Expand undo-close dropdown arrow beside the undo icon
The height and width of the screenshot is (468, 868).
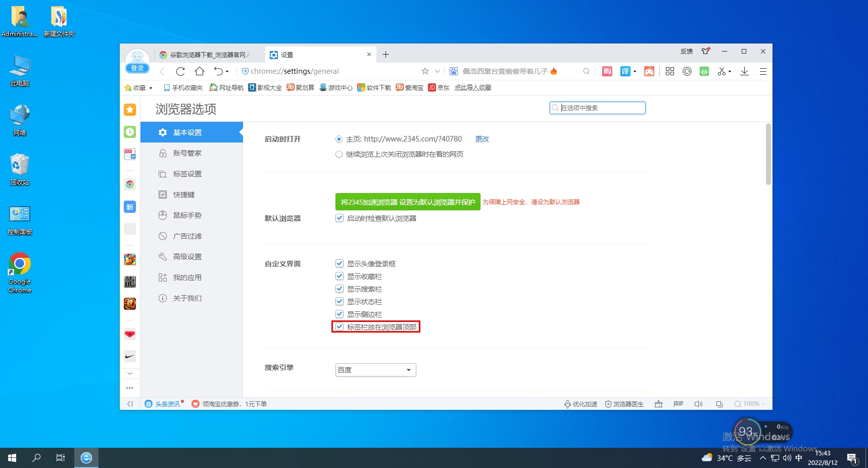pos(227,71)
